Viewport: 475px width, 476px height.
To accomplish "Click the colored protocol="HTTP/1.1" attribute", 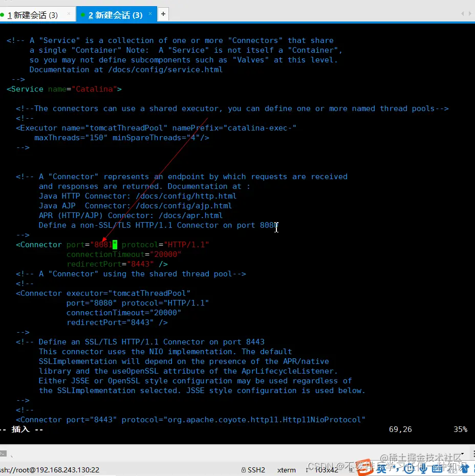I will pos(165,245).
